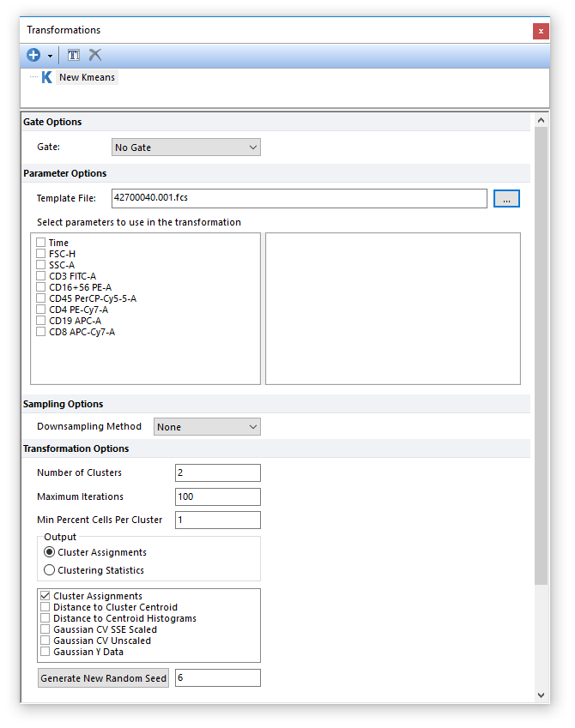Click the Number of Clusters field
Viewport: 575px width, 728px height.
[217, 472]
